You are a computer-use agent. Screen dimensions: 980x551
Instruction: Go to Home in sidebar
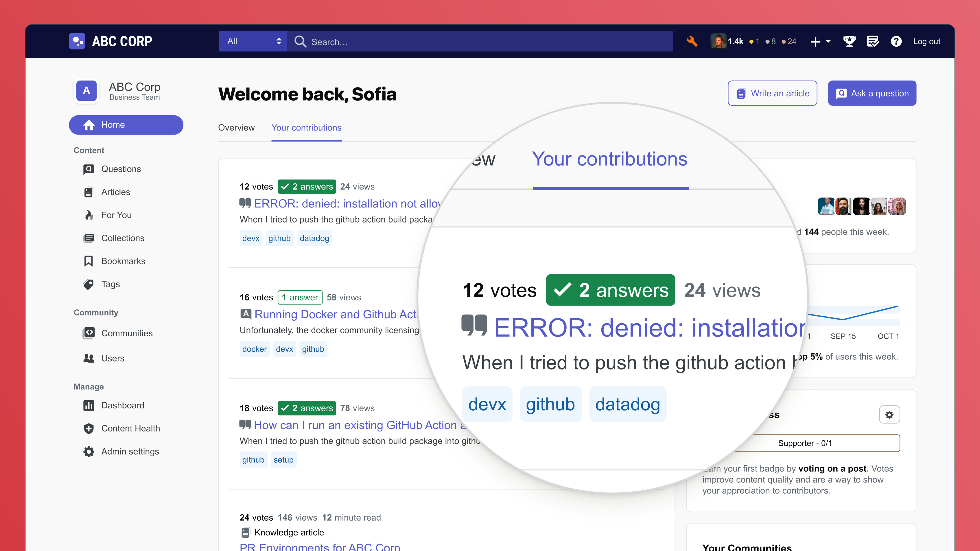pos(126,125)
